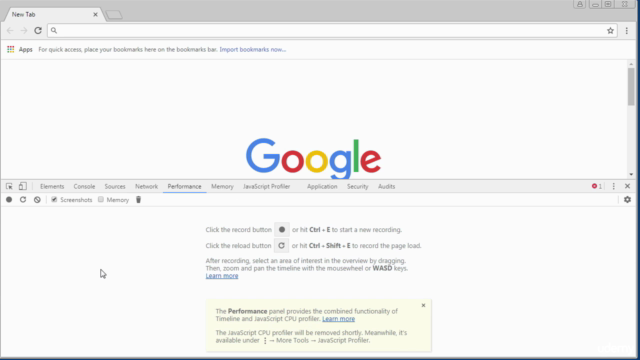Click the browser forward arrow
640x360 pixels.
[x=24, y=31]
